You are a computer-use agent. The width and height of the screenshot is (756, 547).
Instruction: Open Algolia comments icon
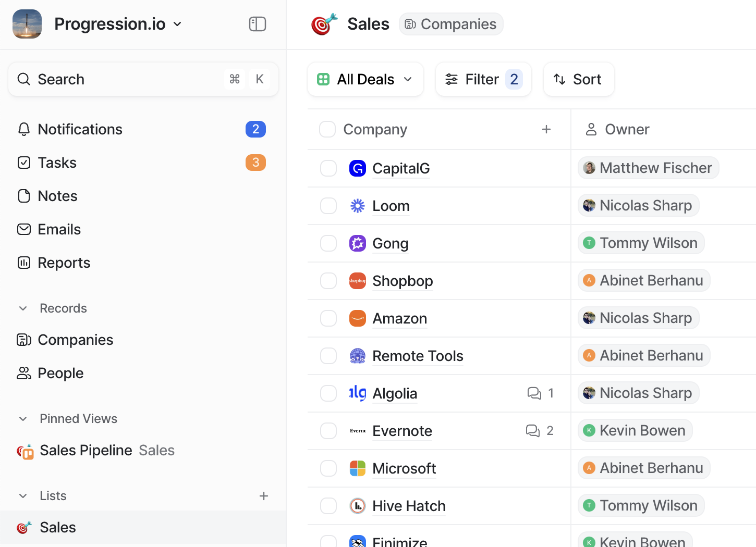pos(534,393)
